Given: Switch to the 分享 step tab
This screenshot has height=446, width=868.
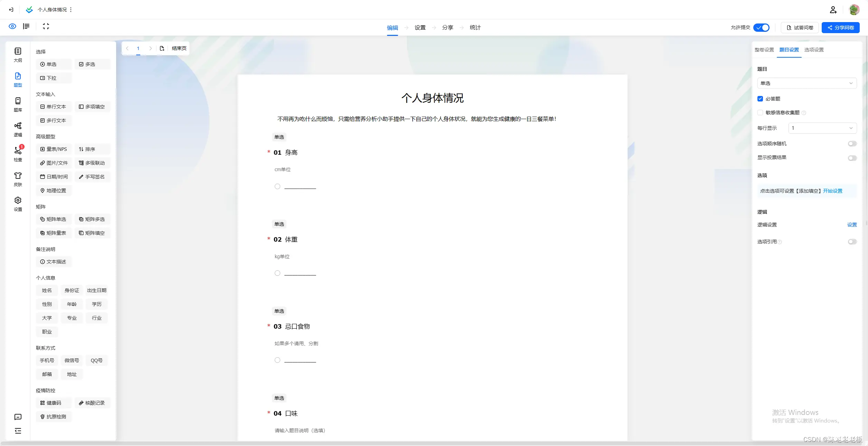Looking at the screenshot, I should point(448,28).
